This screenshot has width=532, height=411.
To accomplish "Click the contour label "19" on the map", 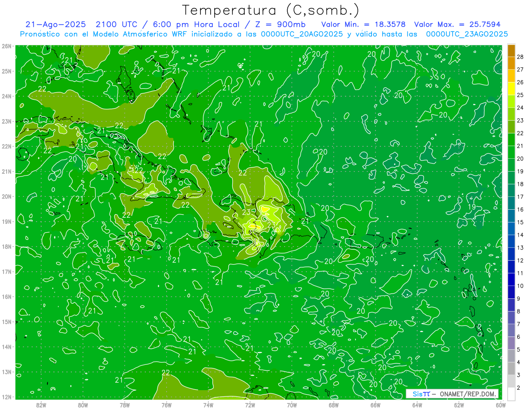I will [472, 207].
